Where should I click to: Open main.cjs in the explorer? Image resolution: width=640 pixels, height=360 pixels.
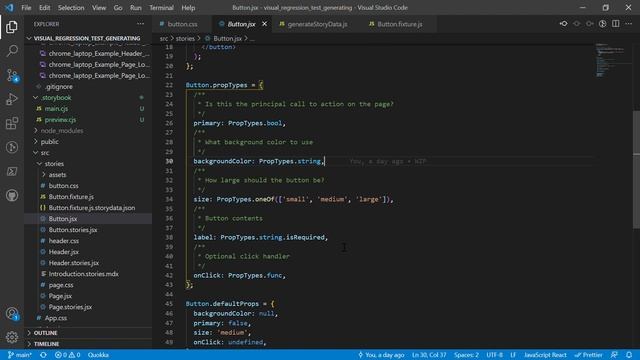pos(88,109)
